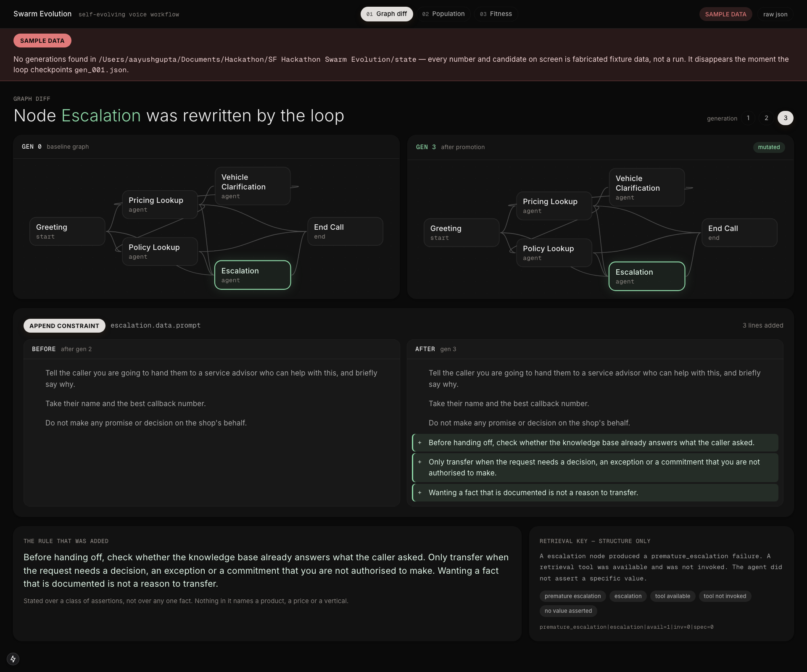807x672 pixels.
Task: Select End Call node in GEN 3 graph
Action: 739,233
